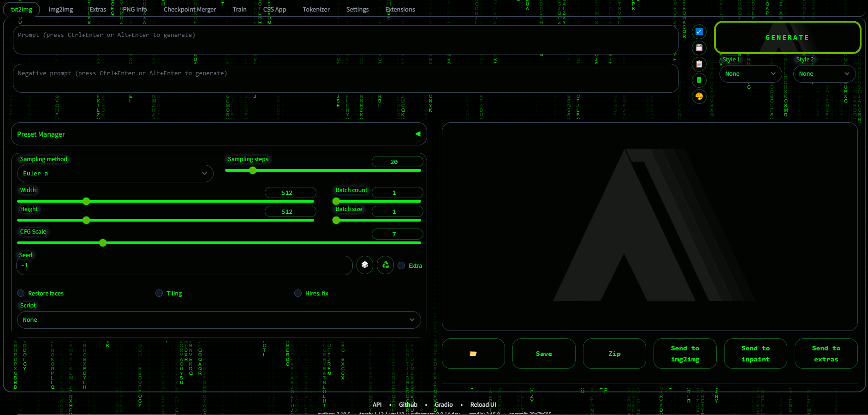Switch to the txt2img tab

pyautogui.click(x=22, y=9)
